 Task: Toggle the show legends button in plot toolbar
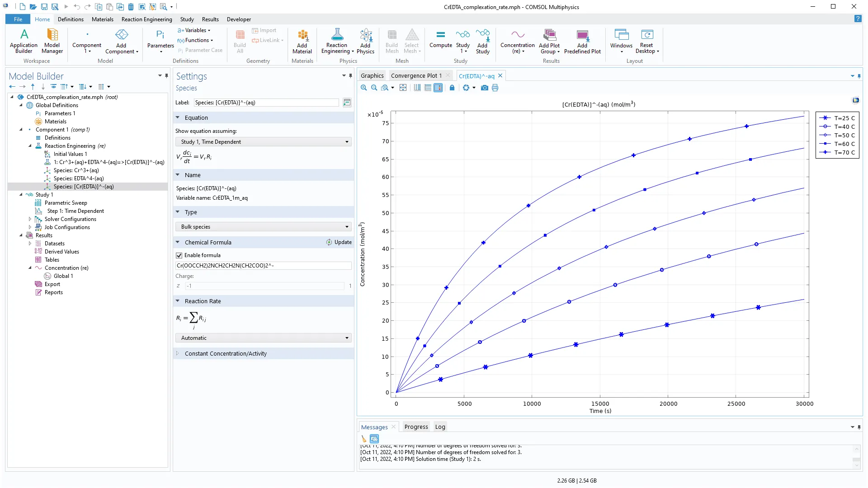point(438,88)
